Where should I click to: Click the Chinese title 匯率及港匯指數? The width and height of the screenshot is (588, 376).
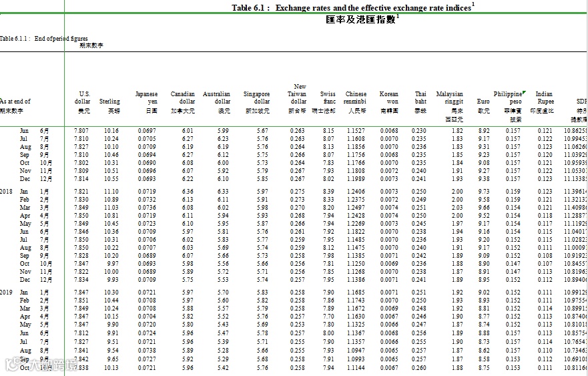click(362, 19)
